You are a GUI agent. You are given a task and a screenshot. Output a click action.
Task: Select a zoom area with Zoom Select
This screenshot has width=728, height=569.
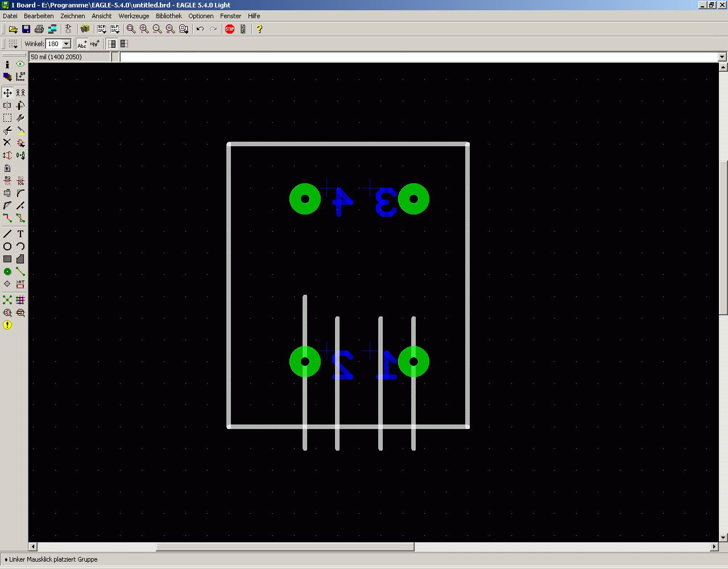tap(184, 29)
